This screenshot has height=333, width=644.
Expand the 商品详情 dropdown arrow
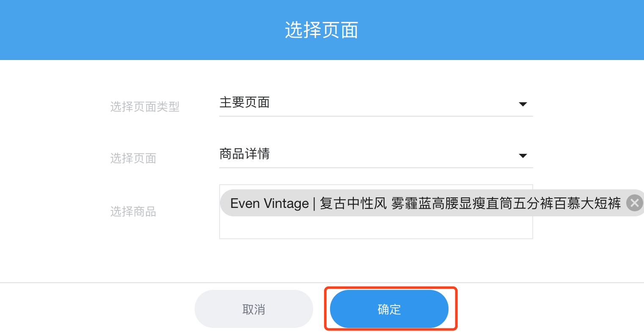(x=523, y=156)
